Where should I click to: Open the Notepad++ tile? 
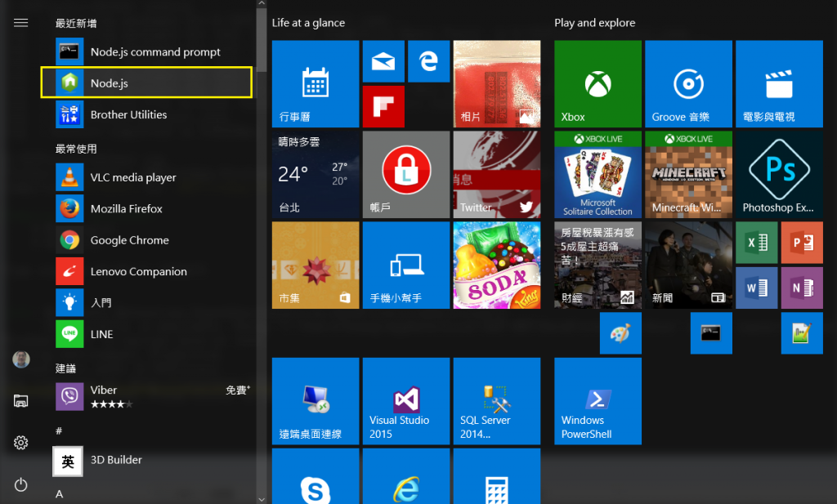point(802,333)
